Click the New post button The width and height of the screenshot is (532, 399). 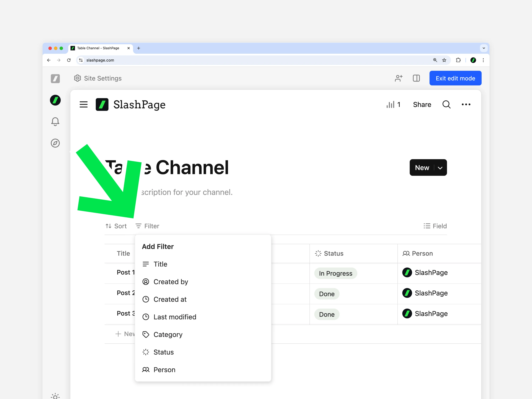pyautogui.click(x=422, y=168)
